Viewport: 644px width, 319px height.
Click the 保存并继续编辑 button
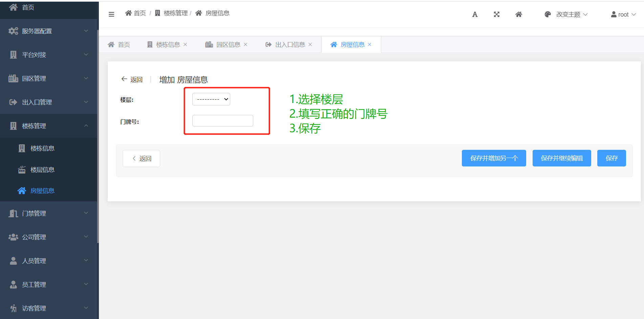pos(562,158)
